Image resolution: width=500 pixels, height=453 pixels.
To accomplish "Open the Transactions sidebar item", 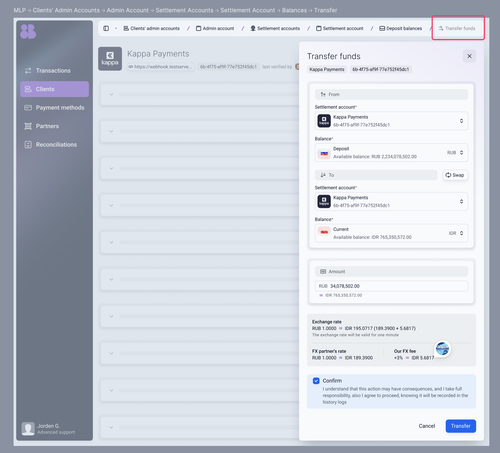I will 54,71.
